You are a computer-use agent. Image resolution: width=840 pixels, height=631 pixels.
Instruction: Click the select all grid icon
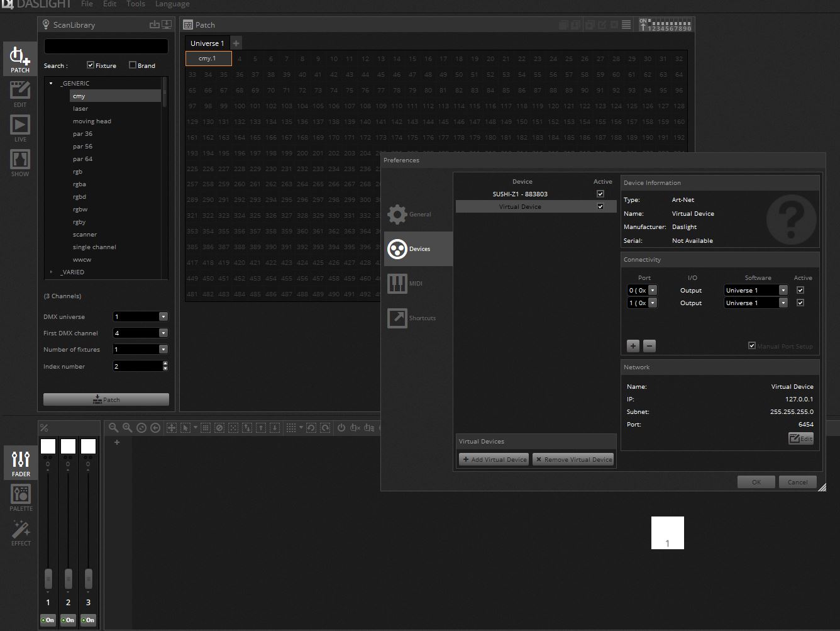pyautogui.click(x=206, y=428)
